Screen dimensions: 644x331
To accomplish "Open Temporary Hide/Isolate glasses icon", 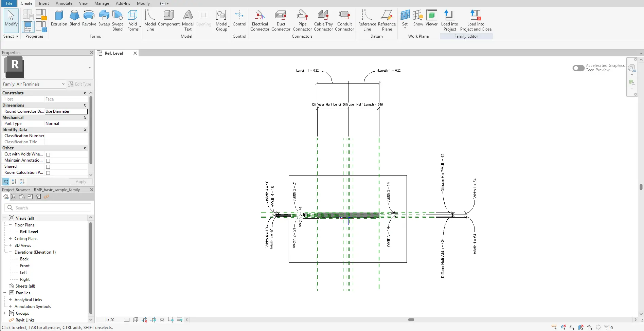I will [162, 319].
